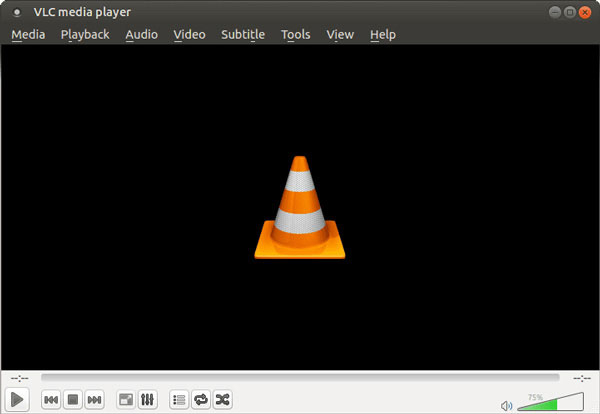Screen dimensions: 600x414
Task: Enable random shuffle playback
Action: 223,400
